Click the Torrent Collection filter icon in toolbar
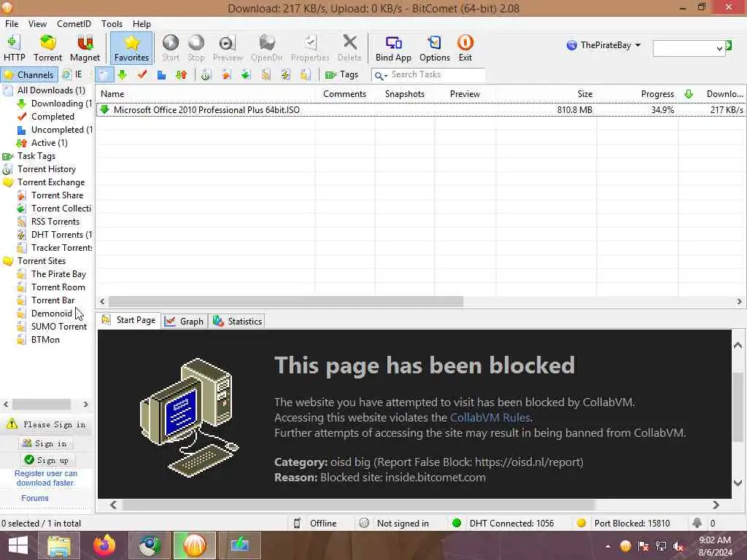The height and width of the screenshot is (560, 747). click(246, 75)
